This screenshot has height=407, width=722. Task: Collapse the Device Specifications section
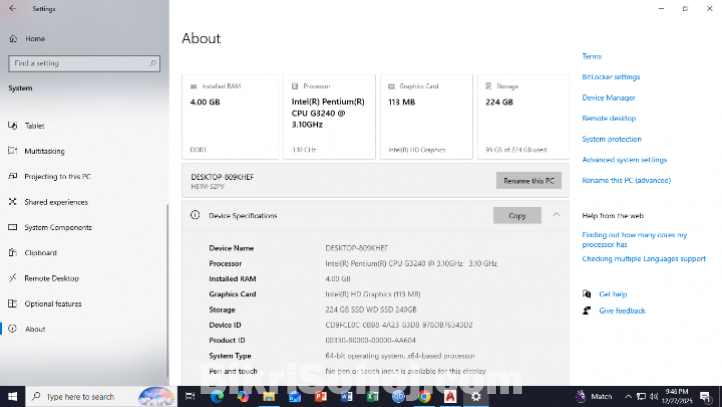[556, 215]
